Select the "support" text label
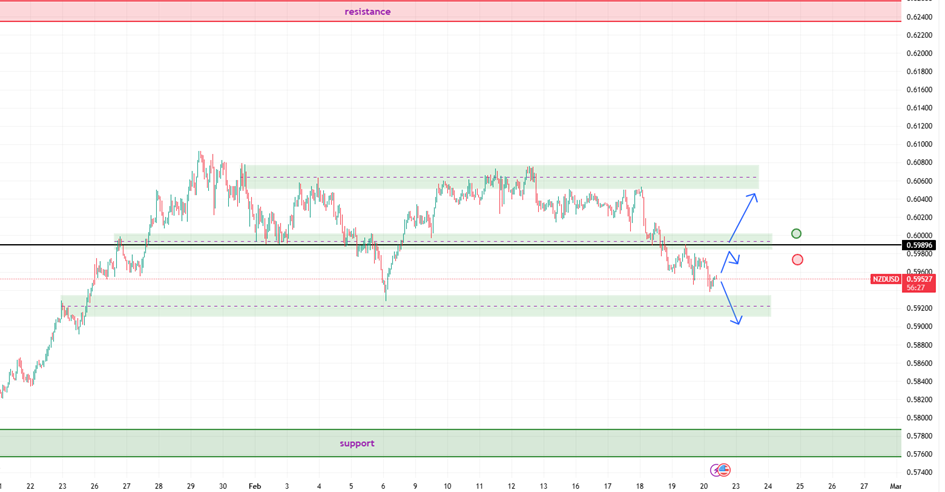 pos(356,443)
